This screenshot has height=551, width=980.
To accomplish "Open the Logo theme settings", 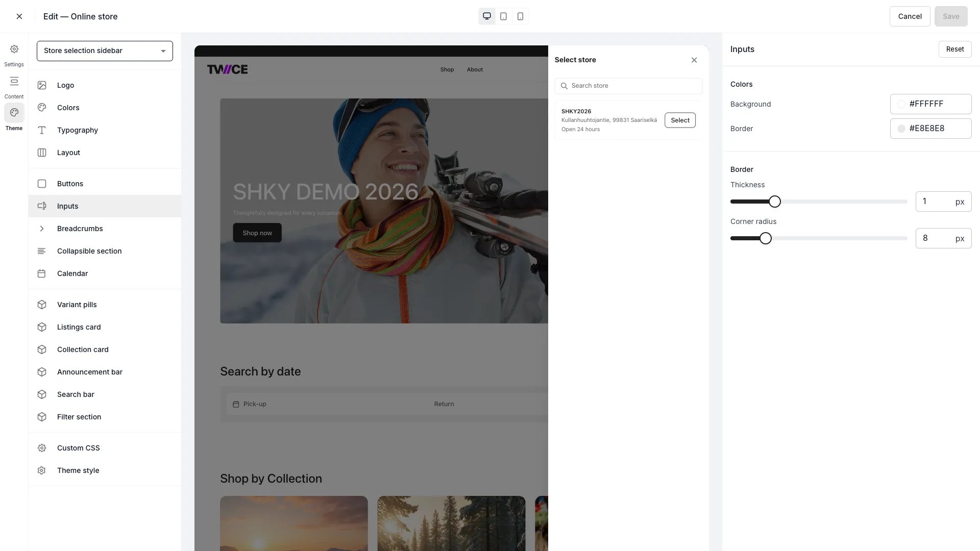I will [105, 85].
